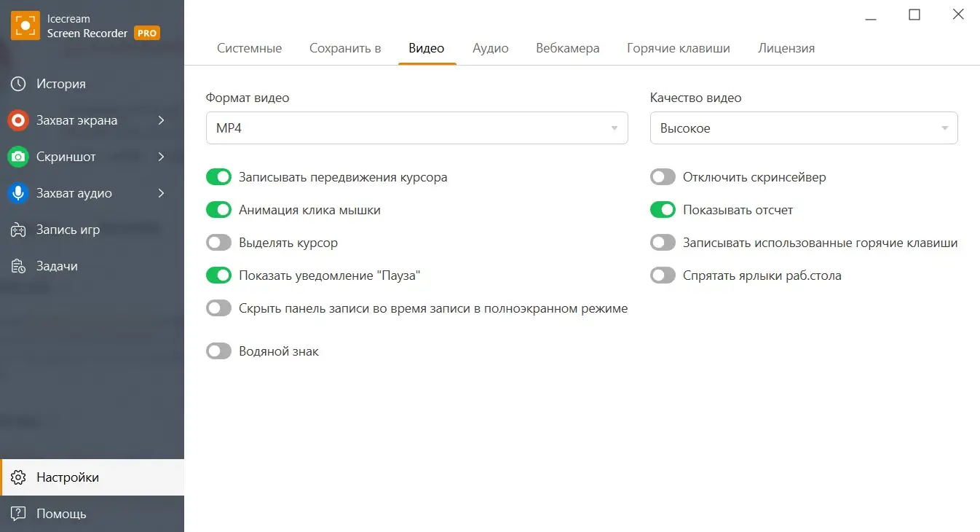Click the PRO badge
Viewport: 980px width, 532px height.
click(146, 33)
